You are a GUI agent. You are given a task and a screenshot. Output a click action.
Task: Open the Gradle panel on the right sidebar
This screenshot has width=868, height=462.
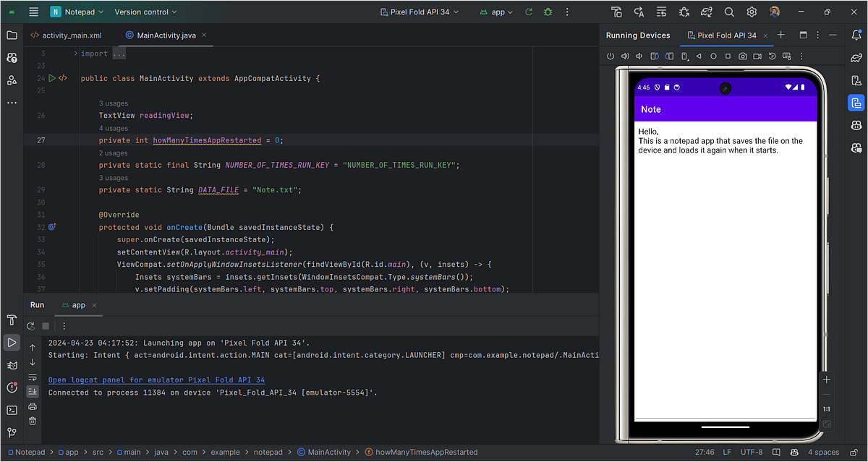(x=856, y=57)
